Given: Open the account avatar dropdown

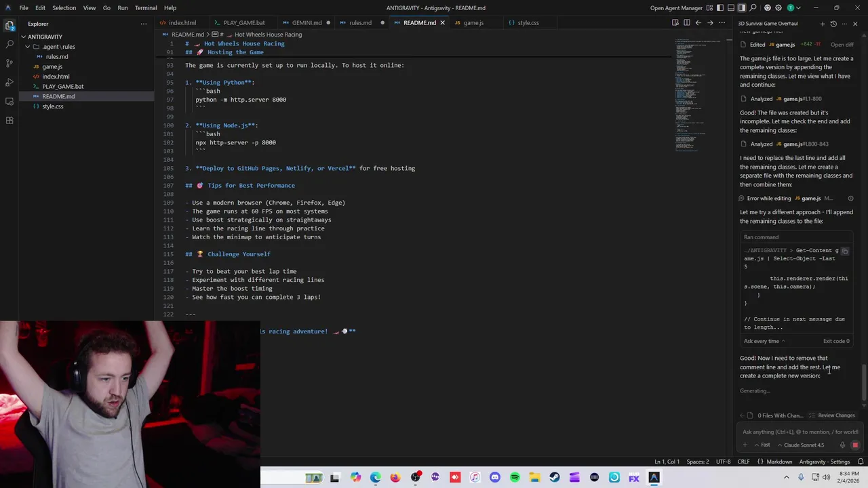Looking at the screenshot, I should click(793, 8).
